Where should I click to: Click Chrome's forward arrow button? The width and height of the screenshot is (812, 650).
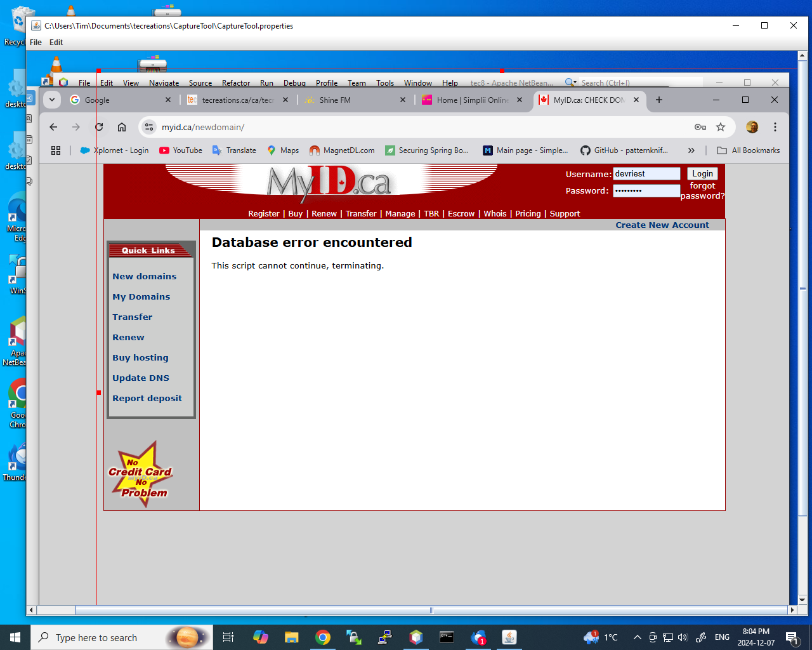point(76,127)
